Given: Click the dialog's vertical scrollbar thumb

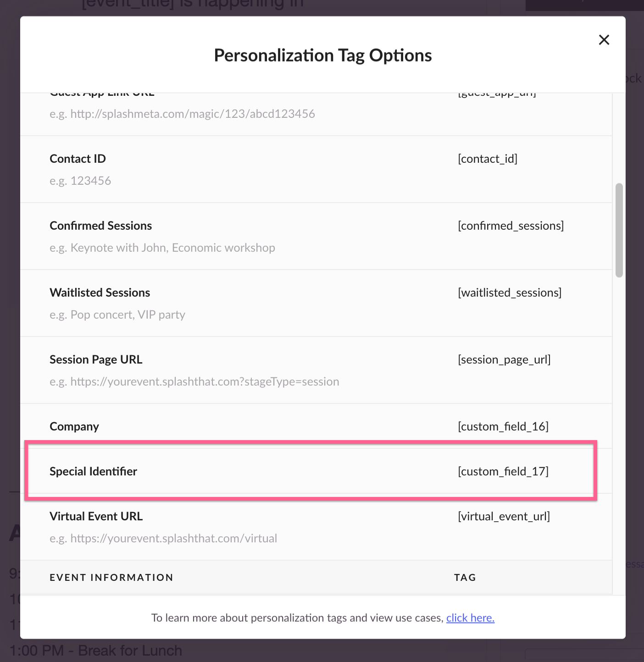Looking at the screenshot, I should coord(619,230).
